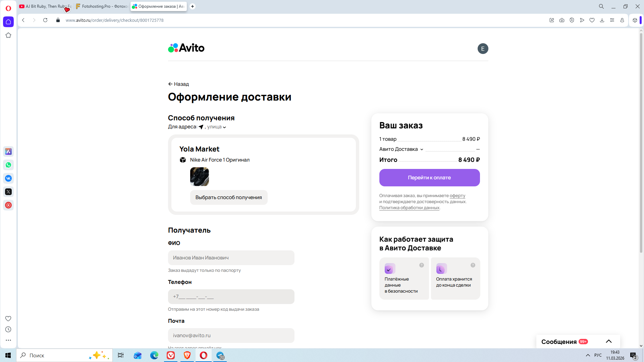The image size is (644, 362).
Task: Click Выбрать способ получения button
Action: pyautogui.click(x=228, y=197)
